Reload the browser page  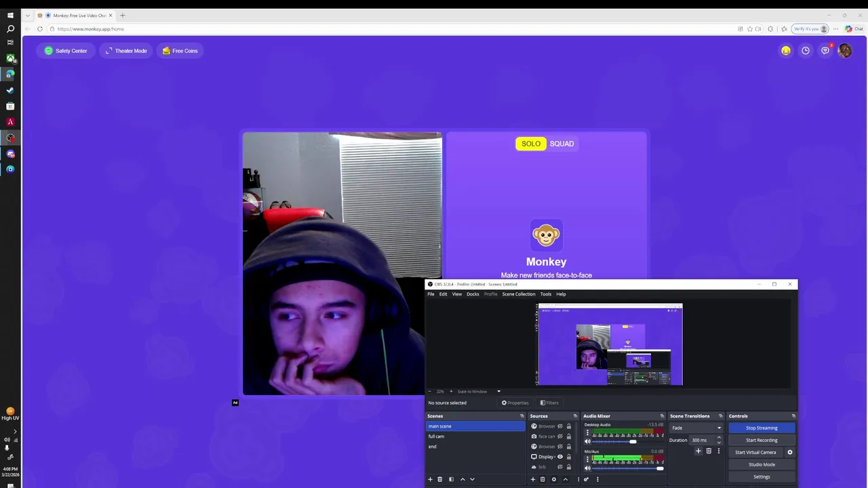coord(40,29)
